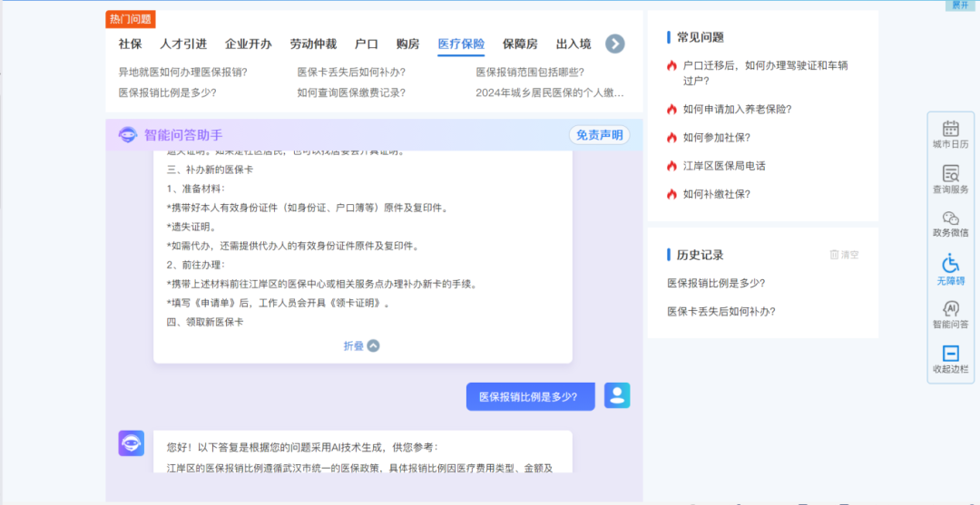The image size is (980, 505).
Task: Open the 出入境 category tab
Action: [573, 44]
